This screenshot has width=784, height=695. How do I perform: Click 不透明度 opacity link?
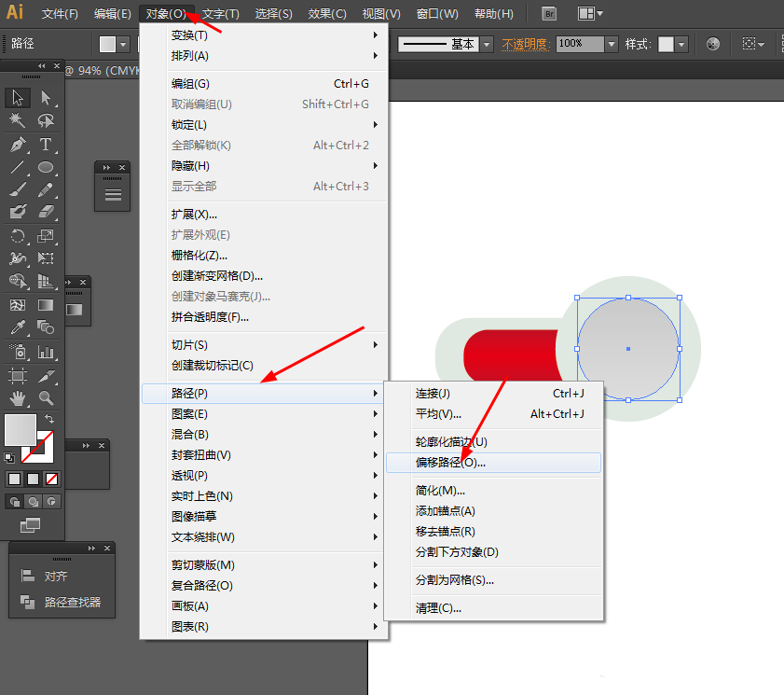526,44
